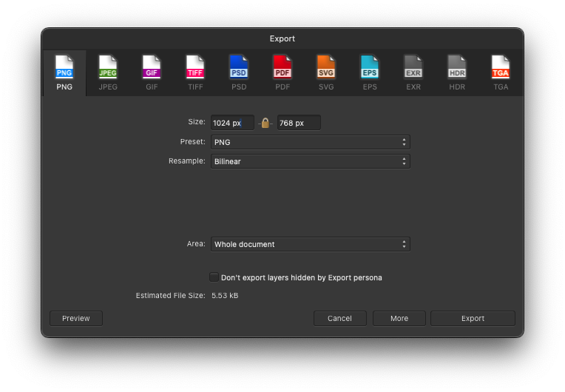Enable Don't export layers hidden checkbox
Image resolution: width=565 pixels, height=392 pixels.
tap(214, 277)
